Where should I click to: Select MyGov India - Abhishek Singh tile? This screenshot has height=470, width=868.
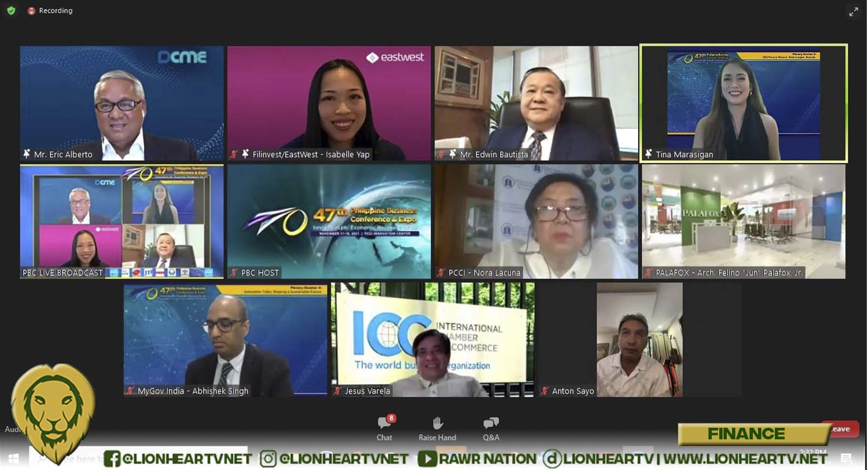click(226, 340)
